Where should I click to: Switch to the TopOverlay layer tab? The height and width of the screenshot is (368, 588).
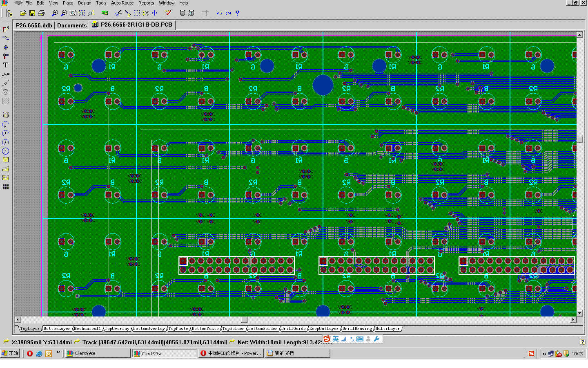[117, 328]
